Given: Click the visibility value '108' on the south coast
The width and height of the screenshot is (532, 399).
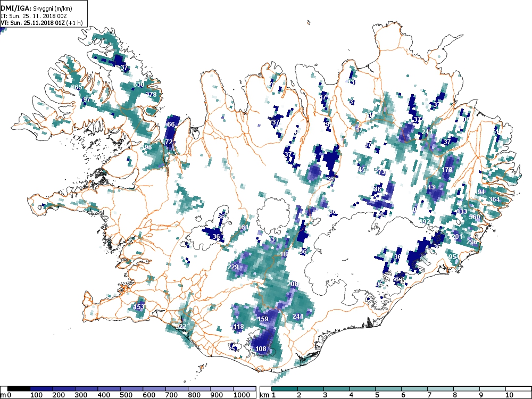Looking at the screenshot, I should coord(261,349).
